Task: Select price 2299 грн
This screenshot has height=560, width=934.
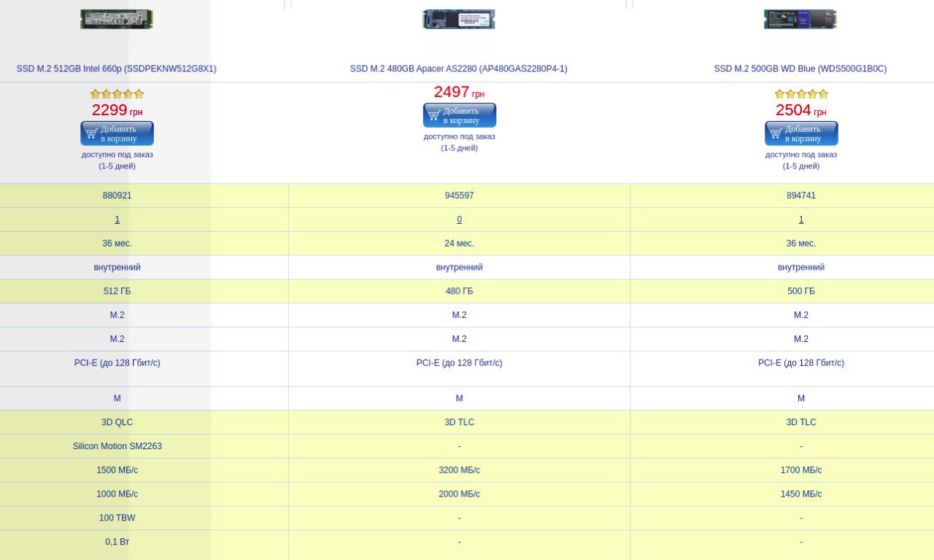Action: coord(117,110)
